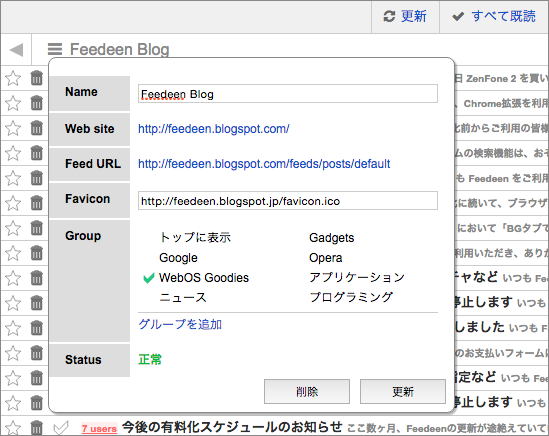Open the feedeen.blogspot.com web site link

point(214,129)
